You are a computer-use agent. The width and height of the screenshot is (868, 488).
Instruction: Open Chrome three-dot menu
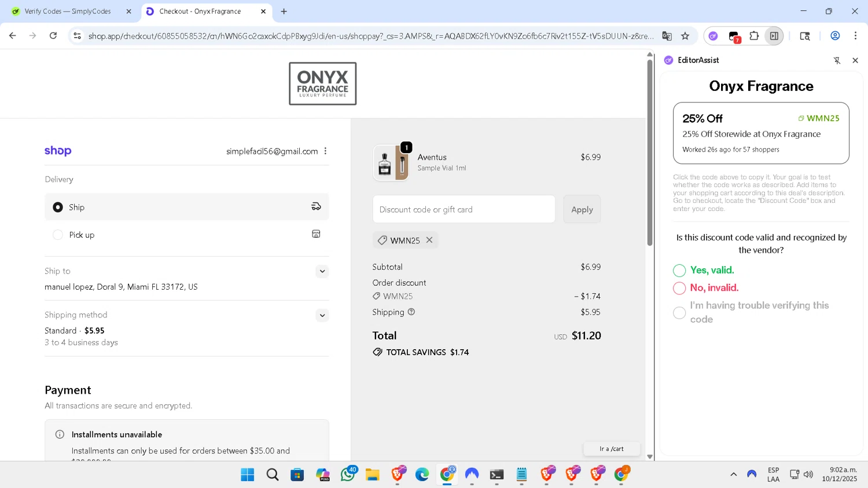coord(855,36)
